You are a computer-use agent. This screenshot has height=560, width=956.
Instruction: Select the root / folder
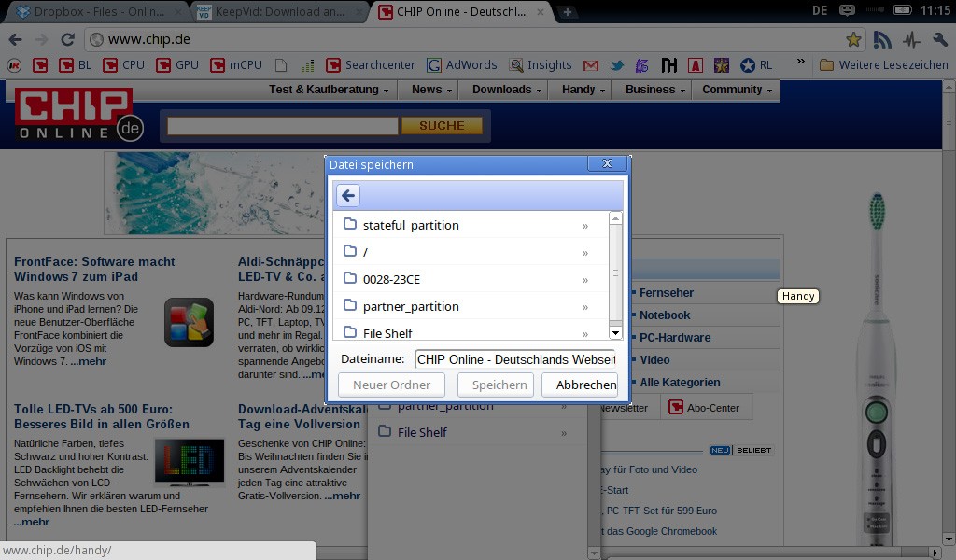[471, 252]
